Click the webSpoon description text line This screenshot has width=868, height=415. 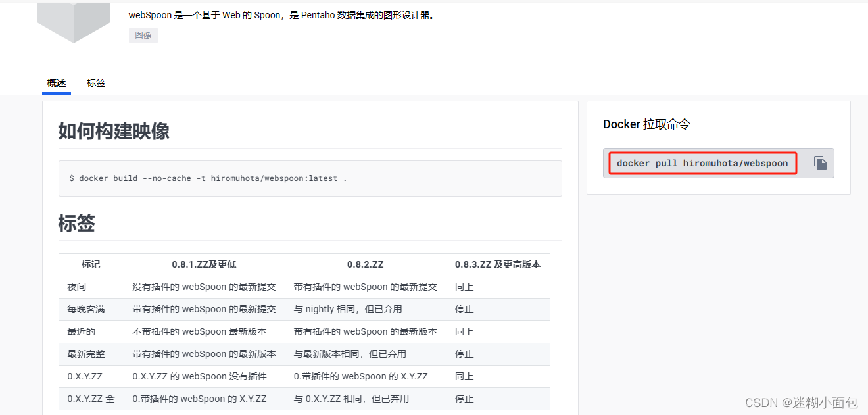pos(282,15)
